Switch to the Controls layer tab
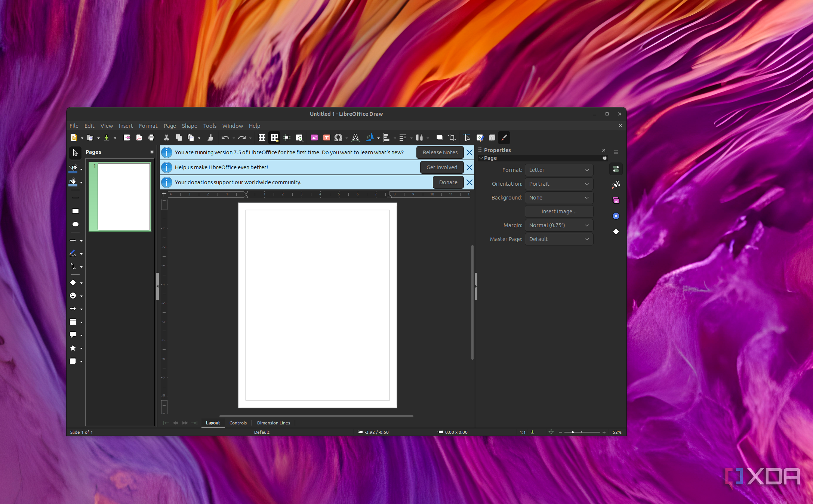This screenshot has width=813, height=504. [x=238, y=423]
